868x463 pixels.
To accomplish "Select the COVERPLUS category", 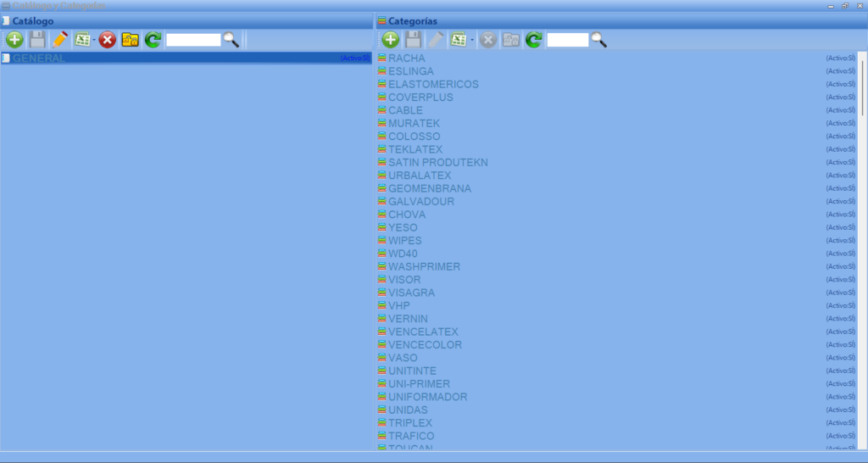I will (617, 98).
